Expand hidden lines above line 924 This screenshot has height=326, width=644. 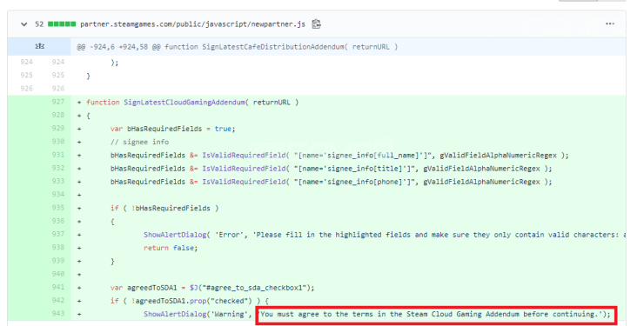39,46
